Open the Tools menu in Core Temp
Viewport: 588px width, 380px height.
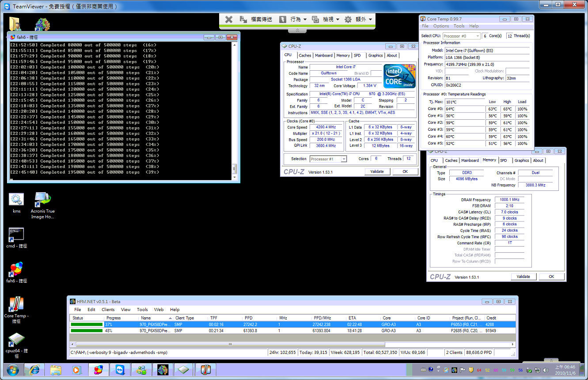459,26
